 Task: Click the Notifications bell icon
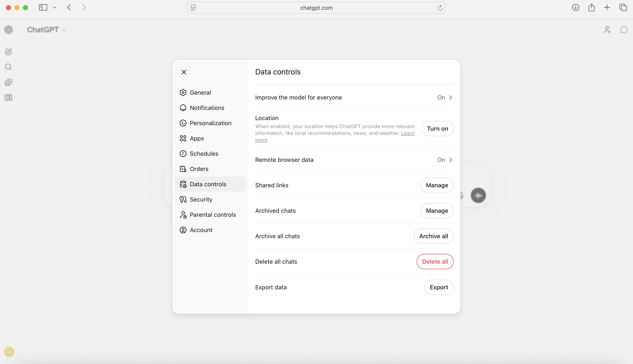[183, 108]
